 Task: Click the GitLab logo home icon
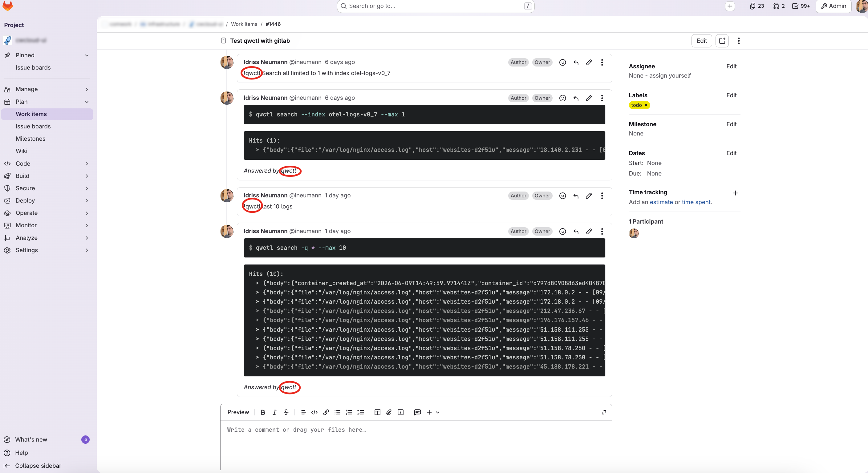coord(7,6)
